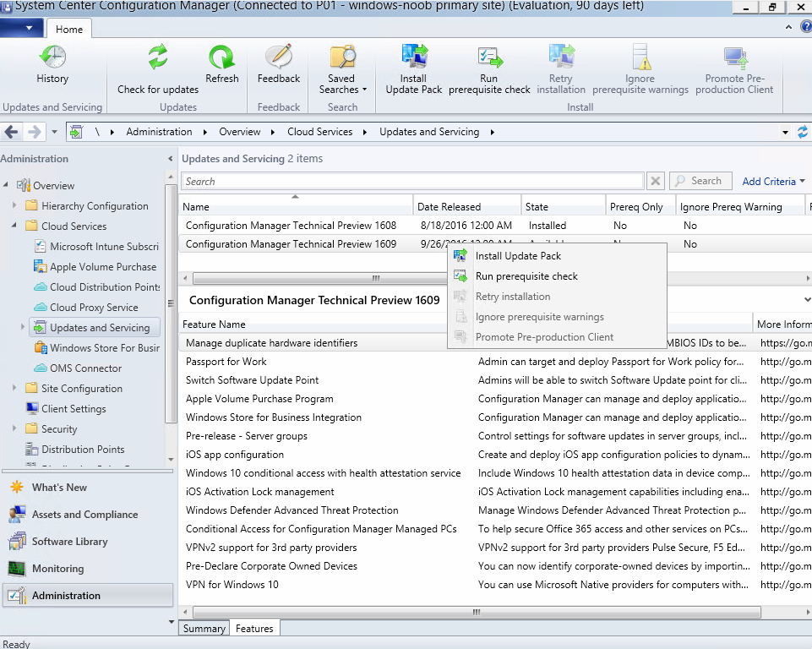The image size is (812, 649).
Task: Choose Ignore prerequisite warnings in context menu
Action: [x=557, y=316]
